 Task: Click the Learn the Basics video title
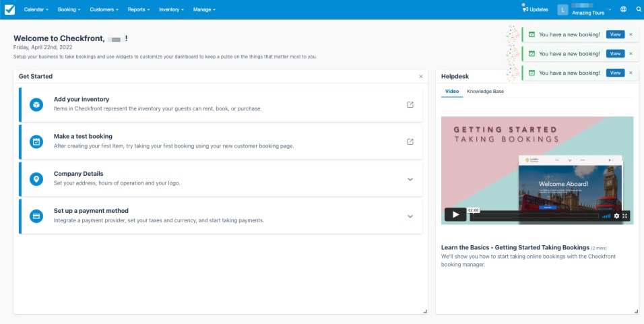515,248
